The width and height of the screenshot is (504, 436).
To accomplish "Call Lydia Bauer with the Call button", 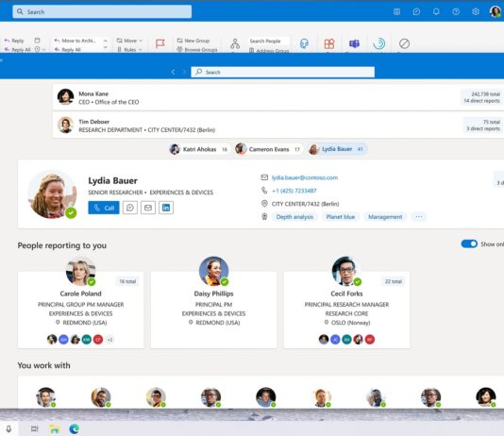I will (x=104, y=208).
